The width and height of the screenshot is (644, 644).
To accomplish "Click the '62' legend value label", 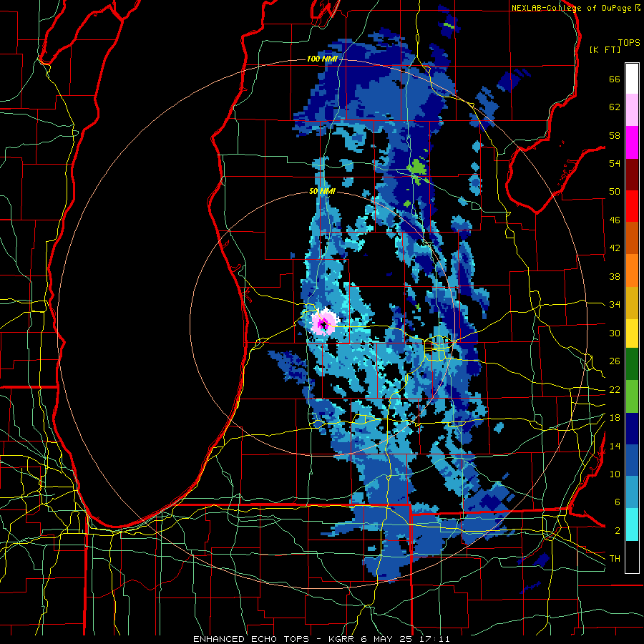I will (615, 107).
